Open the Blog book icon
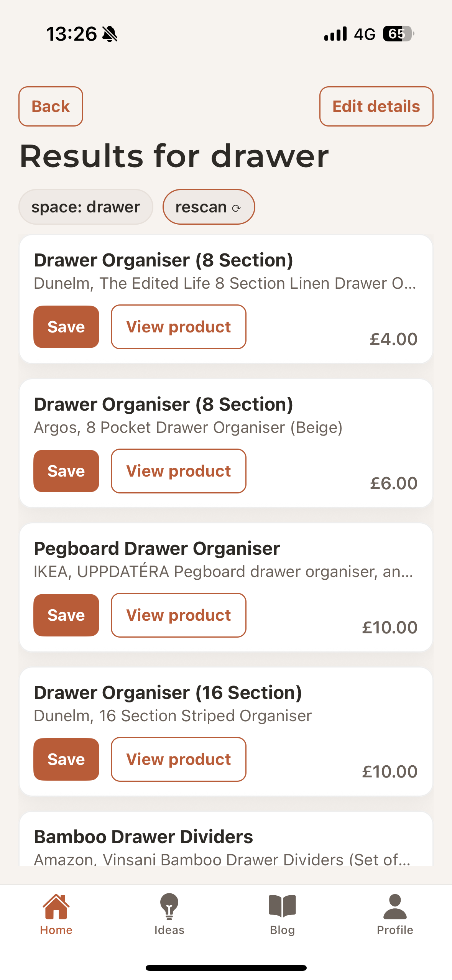This screenshot has width=452, height=980. (x=282, y=906)
